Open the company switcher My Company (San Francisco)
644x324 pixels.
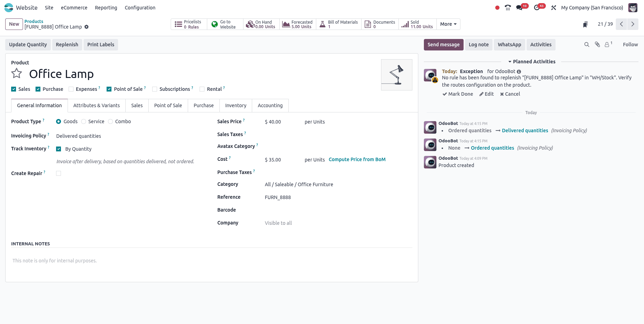click(592, 8)
